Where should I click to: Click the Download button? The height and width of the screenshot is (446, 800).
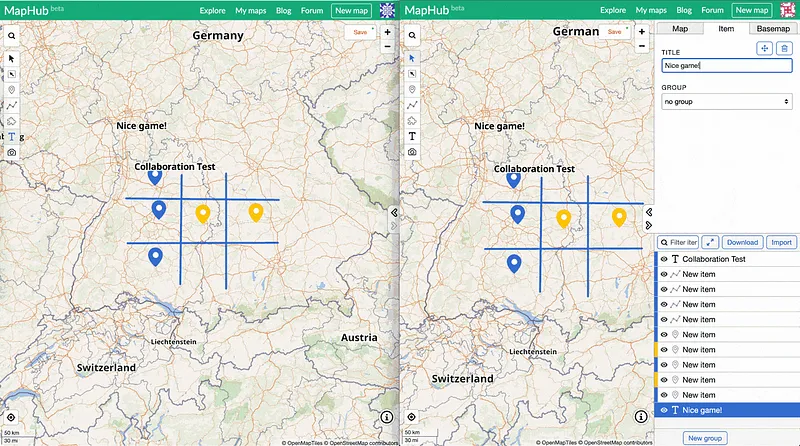[x=742, y=242]
